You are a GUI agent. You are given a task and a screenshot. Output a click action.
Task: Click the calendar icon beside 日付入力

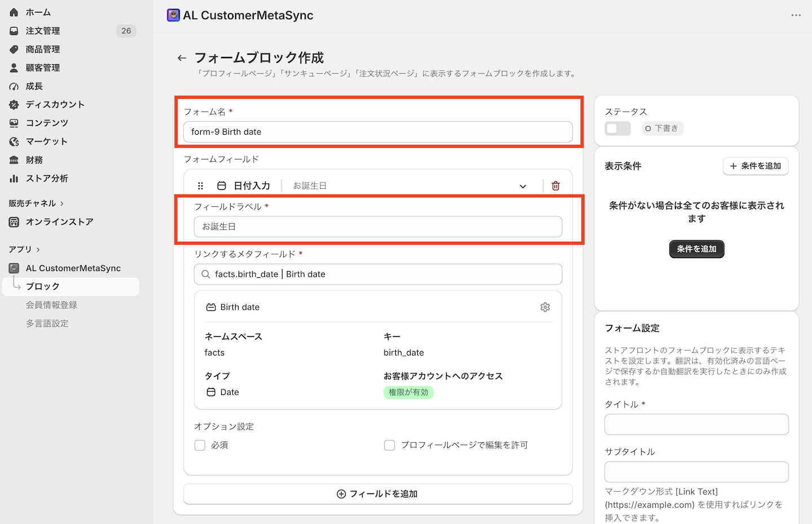tap(222, 186)
